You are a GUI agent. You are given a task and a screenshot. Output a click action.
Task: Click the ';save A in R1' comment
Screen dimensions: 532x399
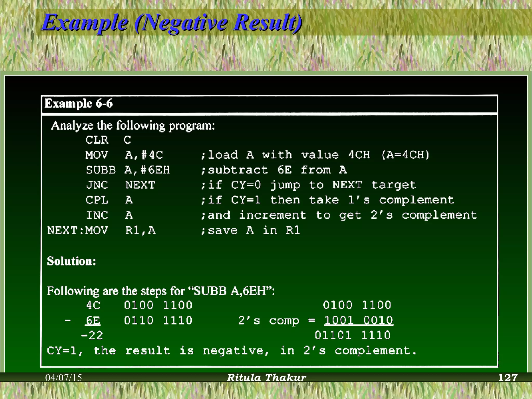(x=250, y=230)
